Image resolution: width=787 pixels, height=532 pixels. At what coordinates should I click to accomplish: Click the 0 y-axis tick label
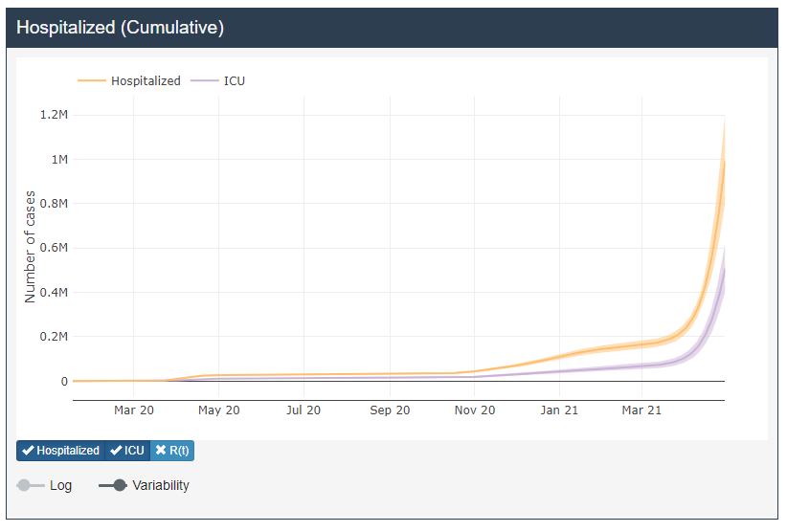(x=64, y=381)
